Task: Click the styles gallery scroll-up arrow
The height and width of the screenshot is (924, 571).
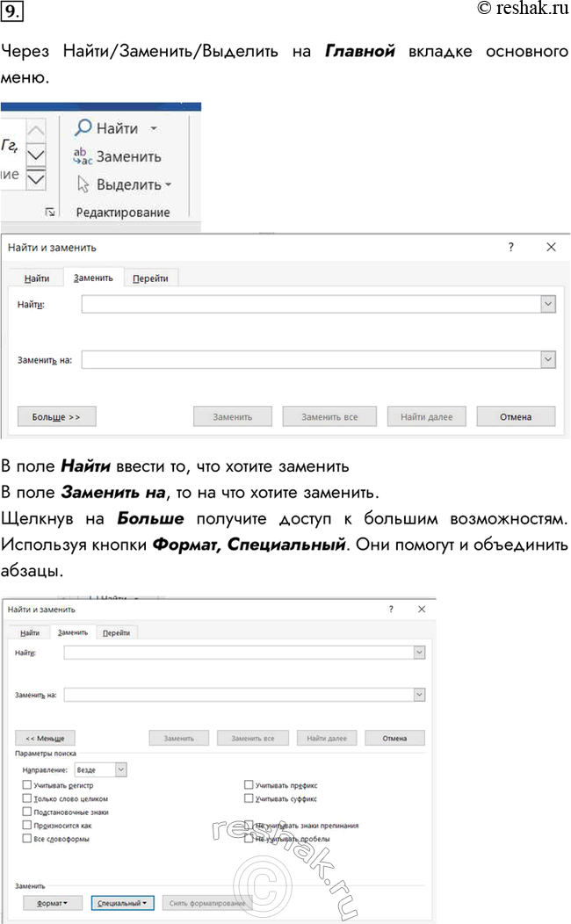Action: (36, 130)
